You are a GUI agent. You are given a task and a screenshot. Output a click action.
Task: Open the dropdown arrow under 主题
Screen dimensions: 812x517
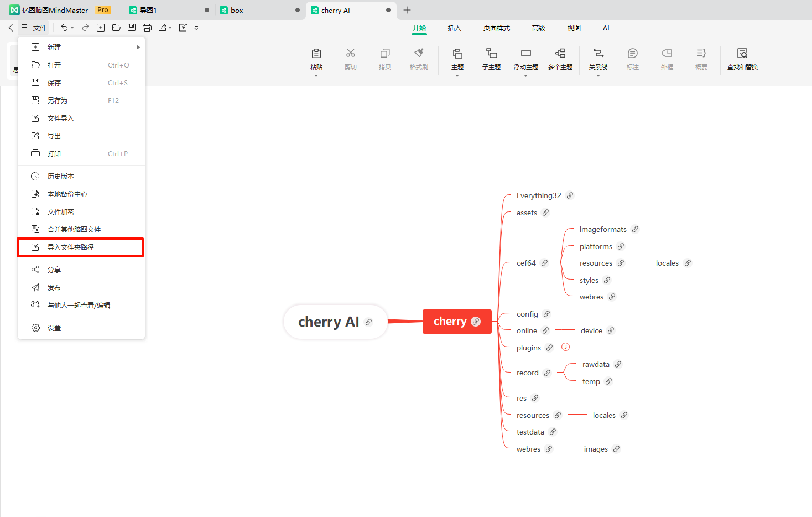457,76
